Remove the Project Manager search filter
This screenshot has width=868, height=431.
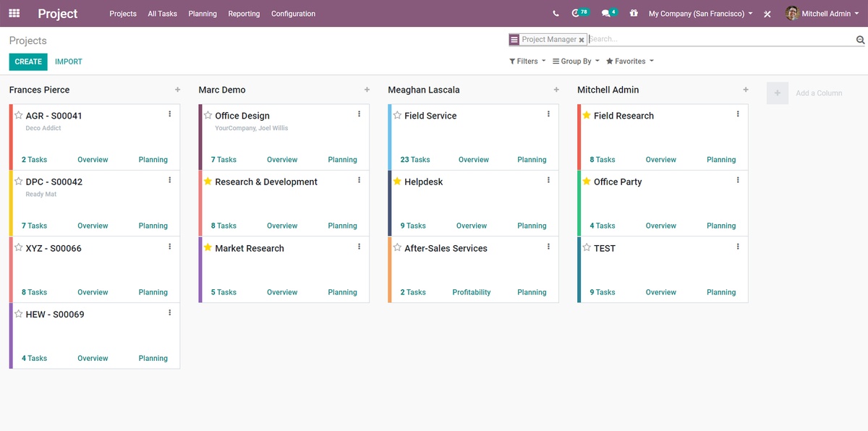(x=582, y=40)
